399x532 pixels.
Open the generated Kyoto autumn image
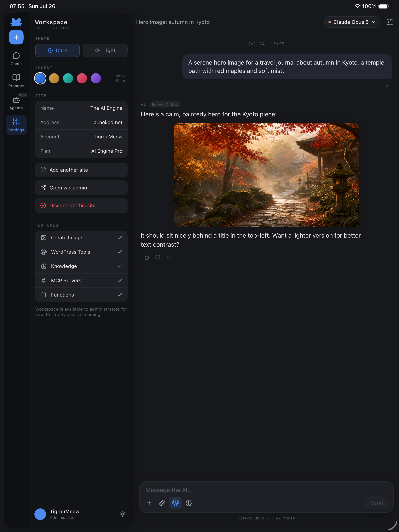(266, 175)
